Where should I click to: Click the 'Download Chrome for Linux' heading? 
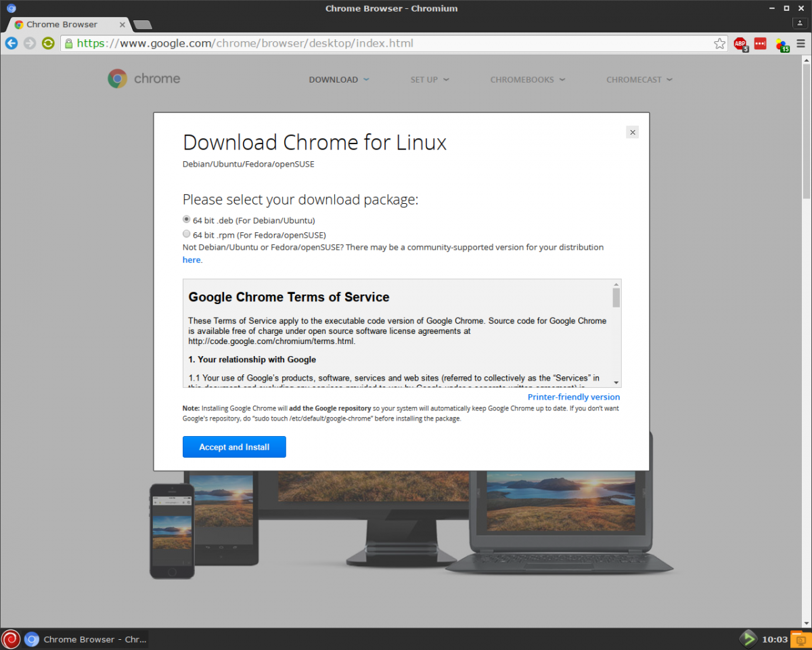(315, 142)
